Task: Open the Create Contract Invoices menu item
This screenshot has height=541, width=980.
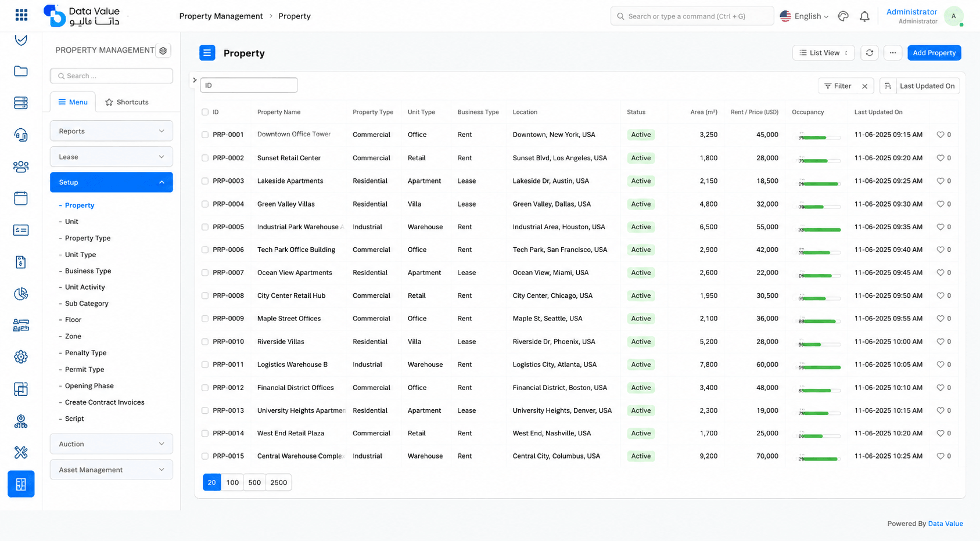Action: (105, 402)
